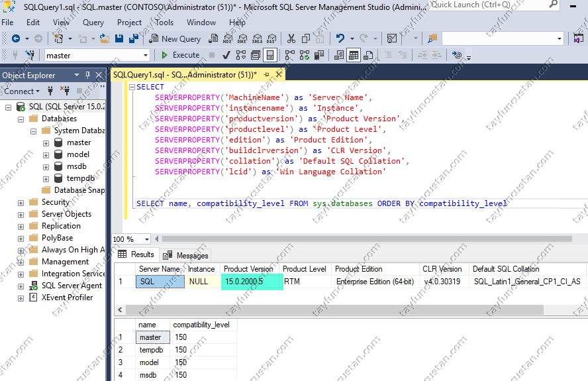Click the New Query button
The height and width of the screenshot is (381, 588).
(x=175, y=38)
